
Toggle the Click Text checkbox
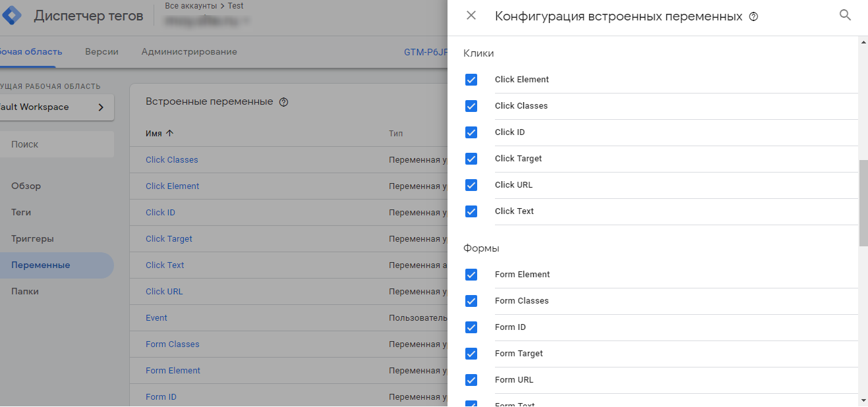click(471, 211)
